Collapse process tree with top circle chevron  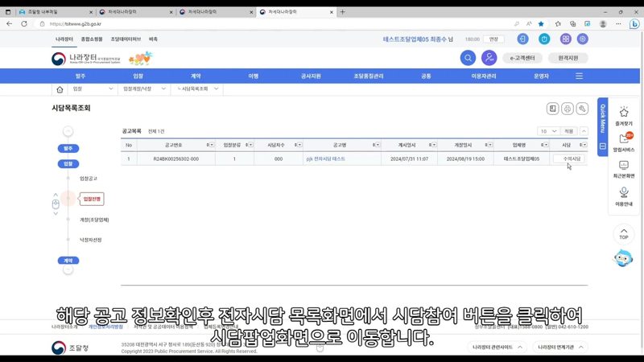68,131
